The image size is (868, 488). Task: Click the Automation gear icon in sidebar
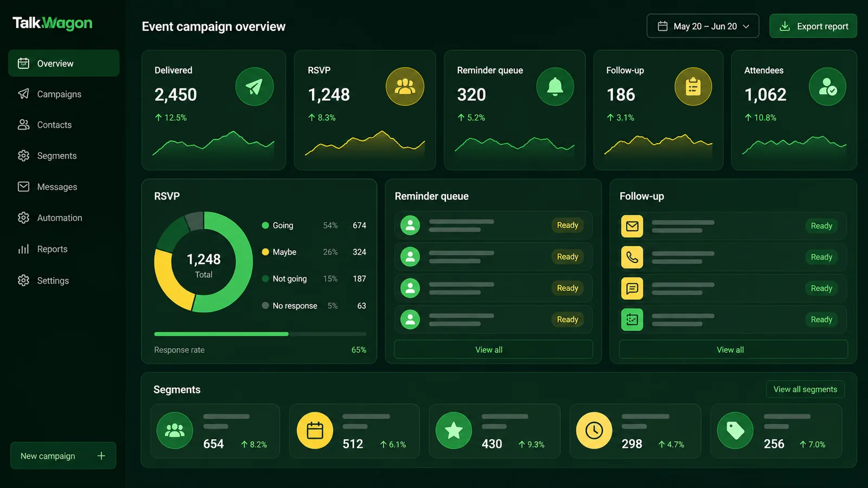tap(23, 217)
